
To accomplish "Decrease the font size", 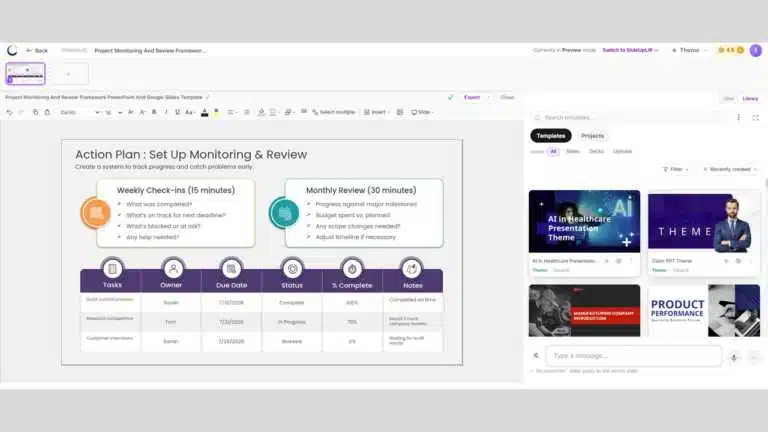I will [x=142, y=112].
